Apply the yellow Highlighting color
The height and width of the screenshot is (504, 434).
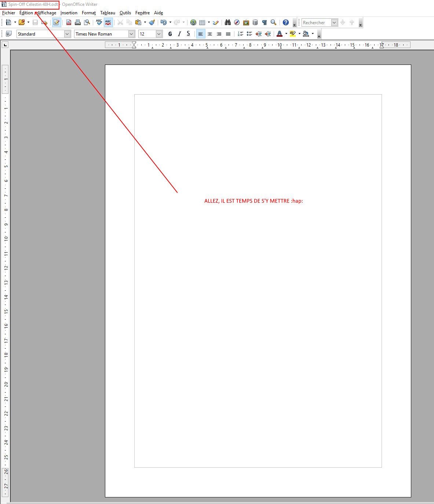[293, 34]
